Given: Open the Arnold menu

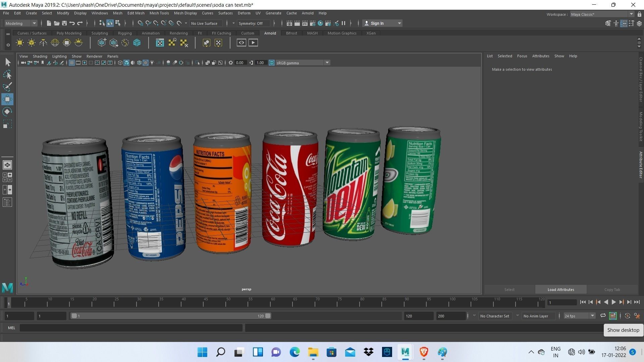Looking at the screenshot, I should 308,13.
